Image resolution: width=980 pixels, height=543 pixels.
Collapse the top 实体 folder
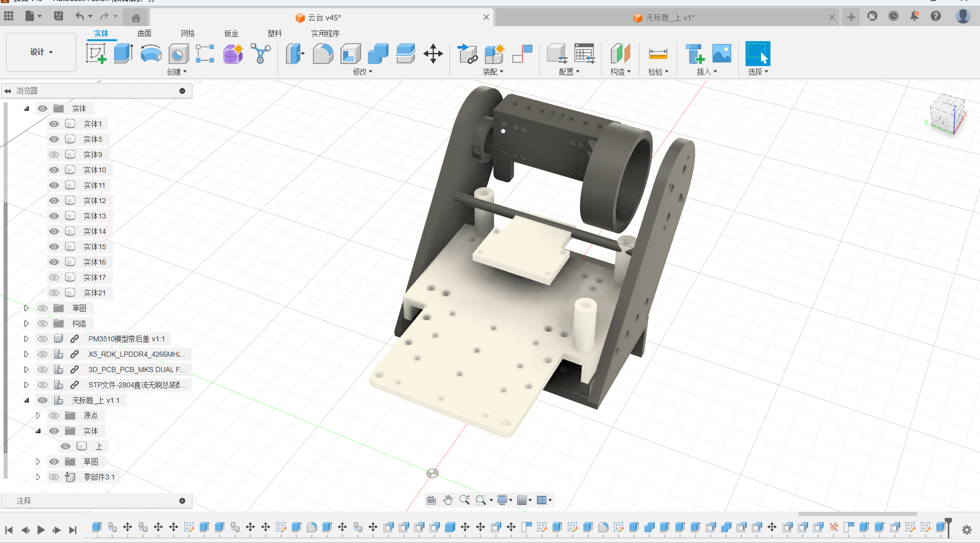pos(27,108)
